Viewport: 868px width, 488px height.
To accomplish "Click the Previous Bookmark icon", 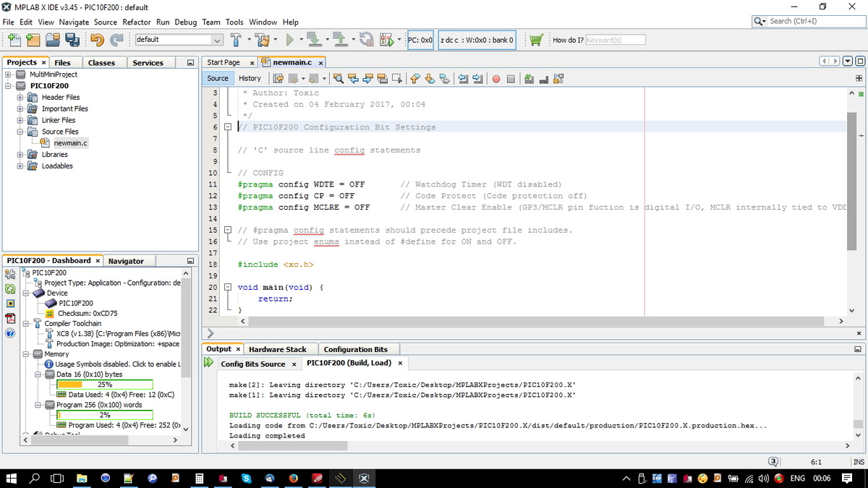I will 415,78.
